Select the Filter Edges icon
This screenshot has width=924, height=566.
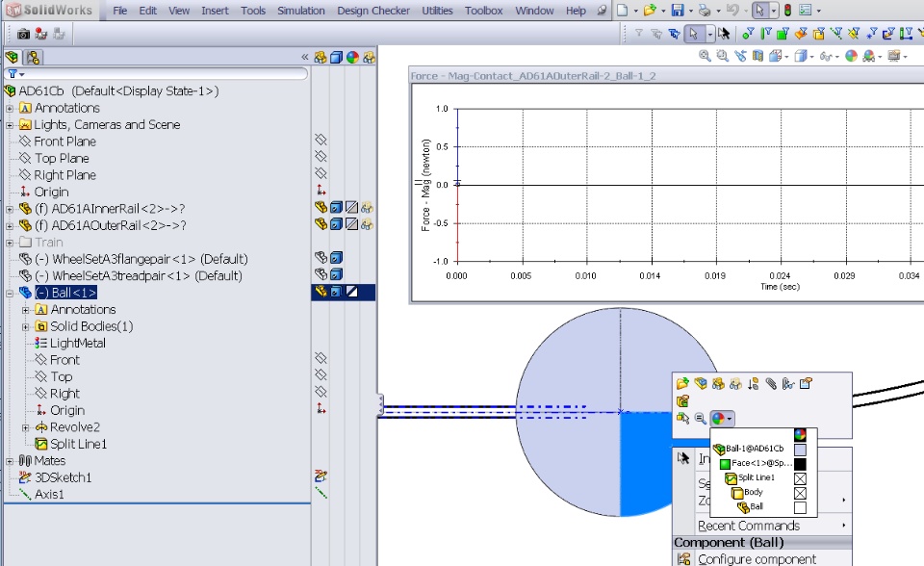coord(765,34)
